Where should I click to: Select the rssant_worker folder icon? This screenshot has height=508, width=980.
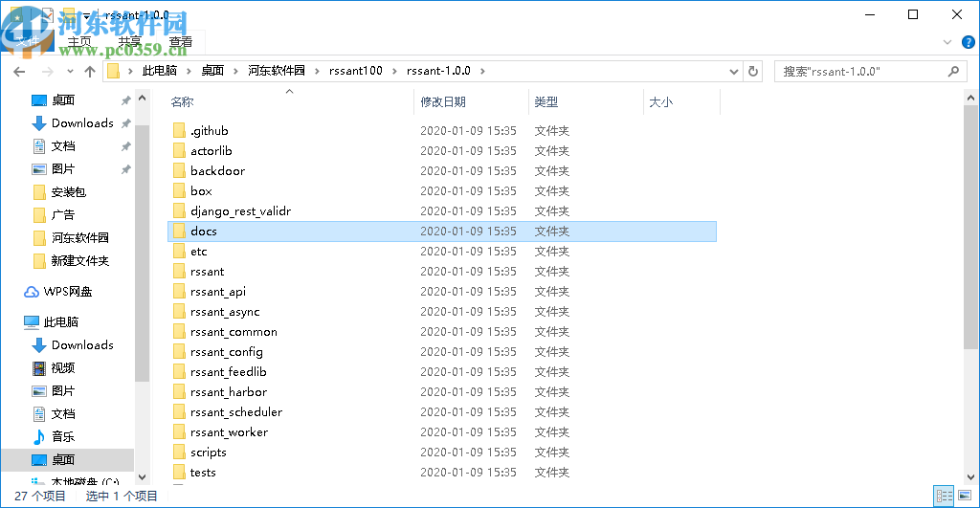pos(179,431)
